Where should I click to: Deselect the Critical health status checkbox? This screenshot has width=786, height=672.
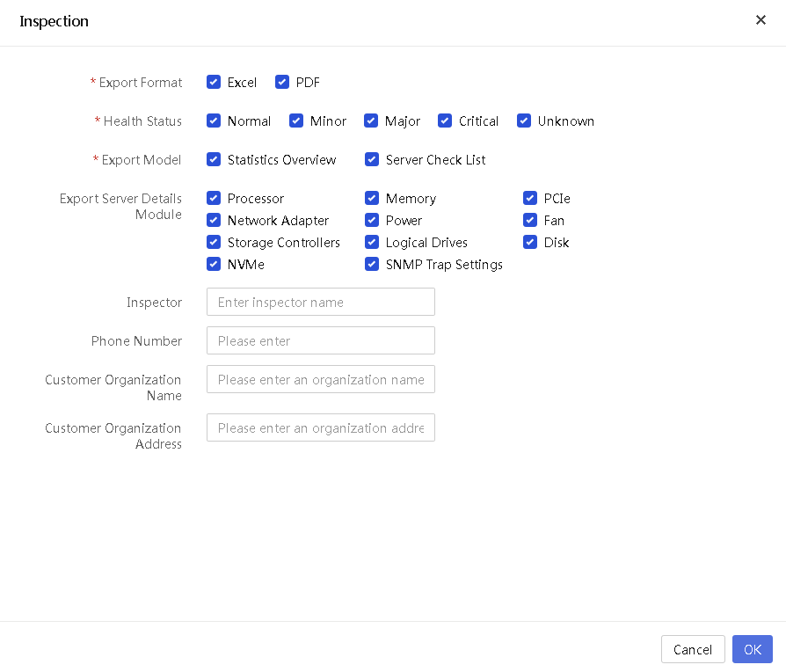pos(445,121)
